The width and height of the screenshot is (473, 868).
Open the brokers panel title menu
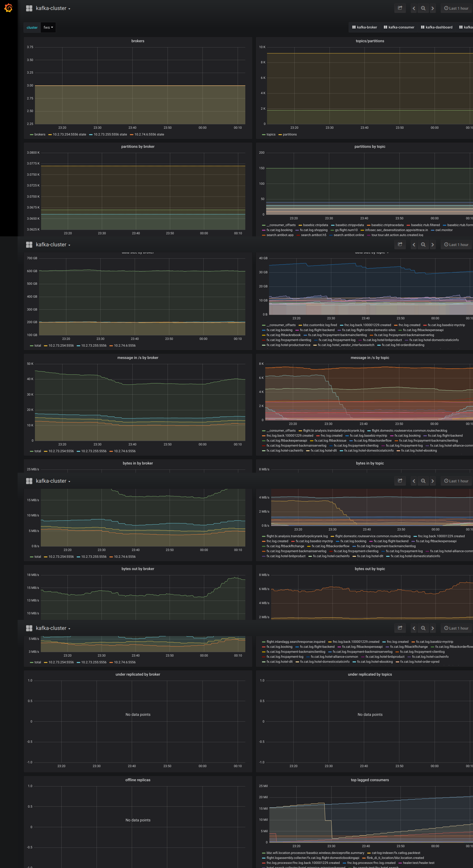(x=138, y=41)
